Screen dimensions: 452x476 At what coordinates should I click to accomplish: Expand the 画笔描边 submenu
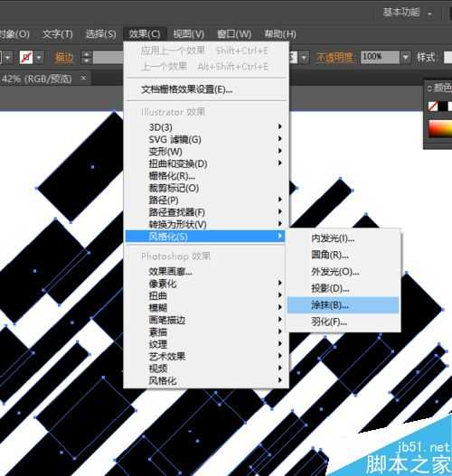[x=206, y=320]
